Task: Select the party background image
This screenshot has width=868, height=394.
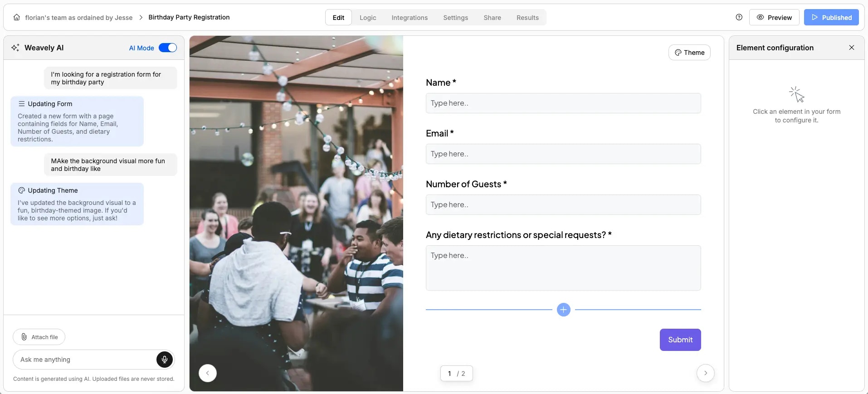Action: point(296,213)
